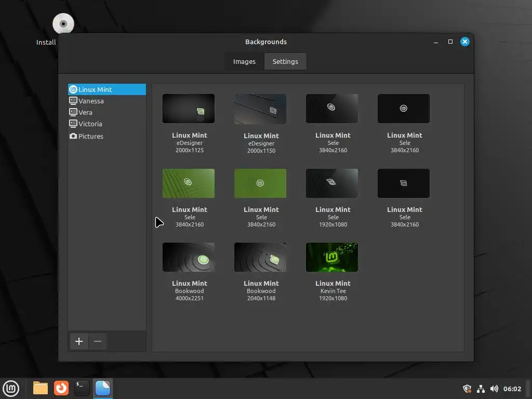Remove folder with the minus button
The image size is (532, 399).
tap(98, 341)
